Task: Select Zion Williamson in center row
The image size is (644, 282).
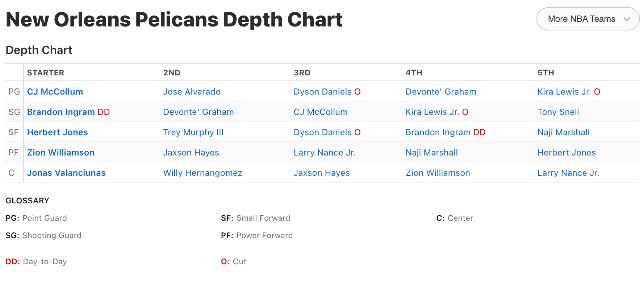Action: tap(438, 173)
